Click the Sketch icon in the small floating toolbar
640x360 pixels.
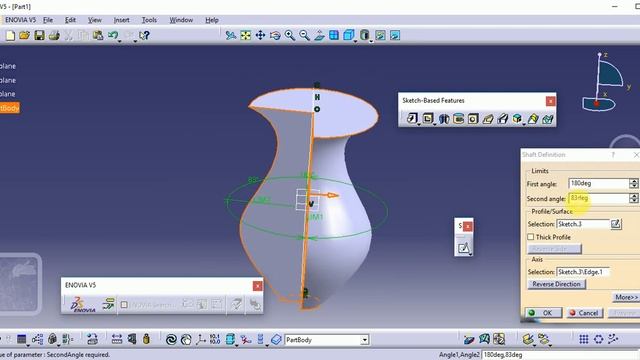[464, 248]
